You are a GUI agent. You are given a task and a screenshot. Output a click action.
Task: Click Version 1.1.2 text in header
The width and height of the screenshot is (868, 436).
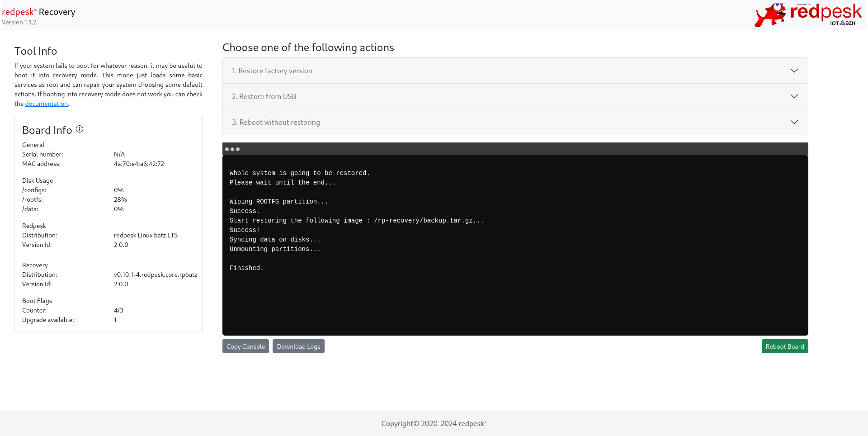click(x=19, y=22)
